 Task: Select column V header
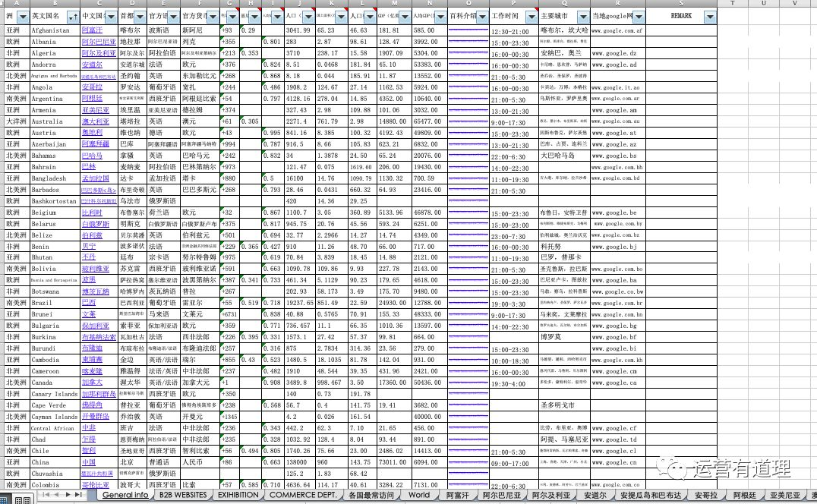pyautogui.click(x=795, y=3)
